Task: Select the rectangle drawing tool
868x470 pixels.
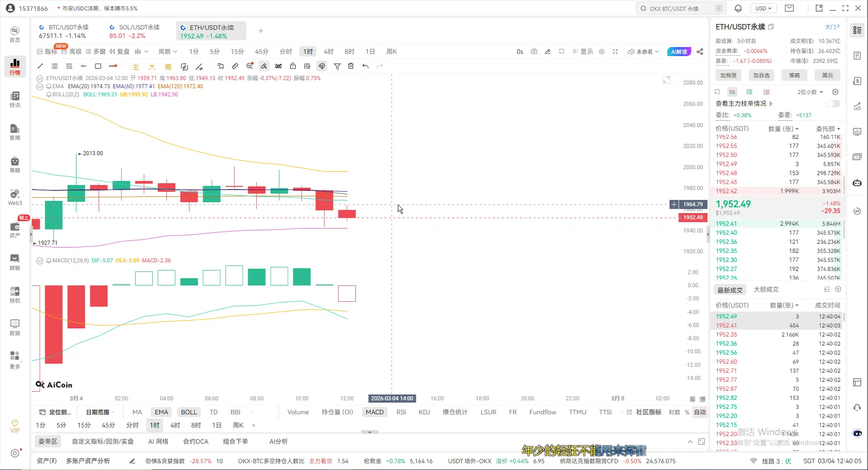Action: coord(98,66)
